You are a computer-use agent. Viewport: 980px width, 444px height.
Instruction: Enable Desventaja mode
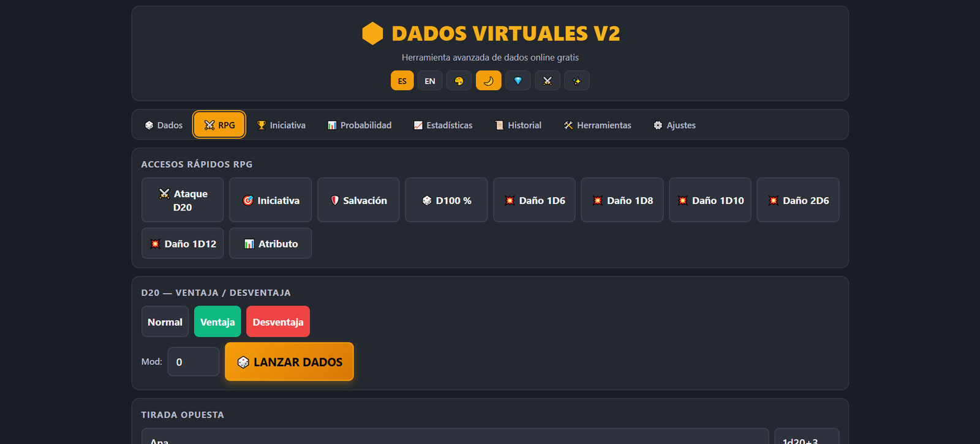(x=278, y=322)
